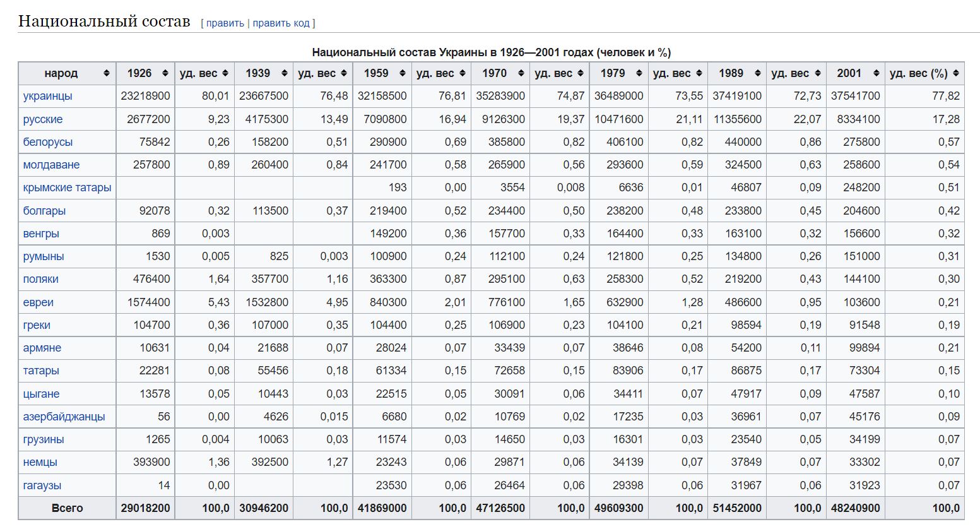Open the евреи link
The height and width of the screenshot is (529, 980).
click(x=38, y=302)
